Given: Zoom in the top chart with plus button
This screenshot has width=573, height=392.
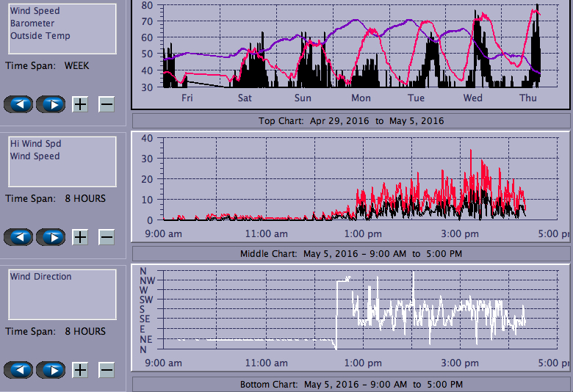Looking at the screenshot, I should click(x=80, y=104).
